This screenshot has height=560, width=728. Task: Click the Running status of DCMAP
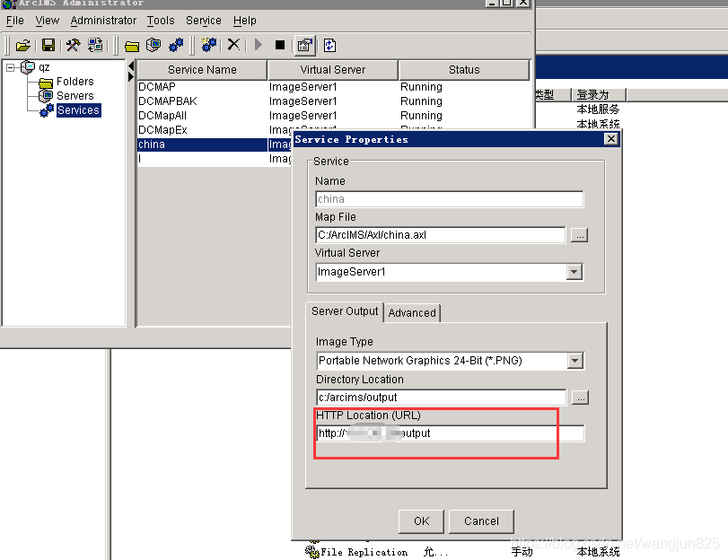pyautogui.click(x=421, y=87)
